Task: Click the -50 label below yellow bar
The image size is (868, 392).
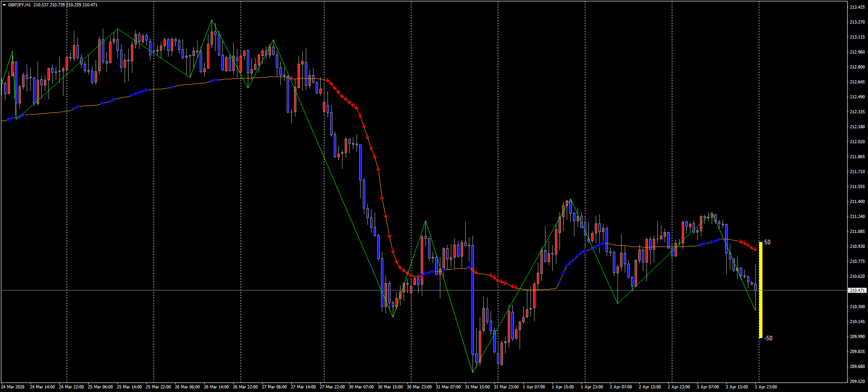Action: [768, 339]
